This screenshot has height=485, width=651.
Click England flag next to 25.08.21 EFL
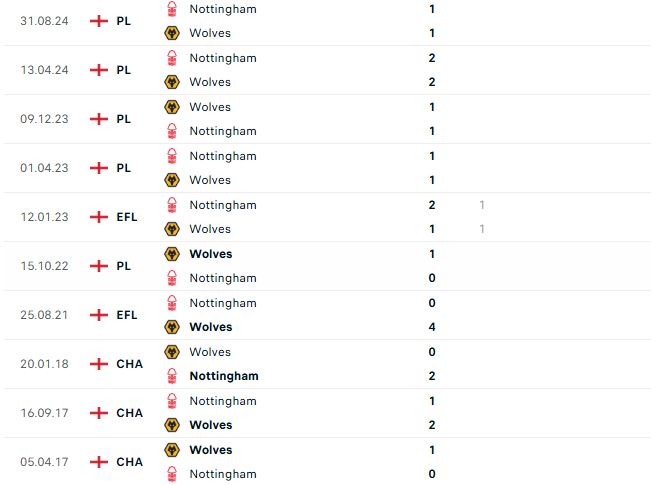(x=99, y=315)
